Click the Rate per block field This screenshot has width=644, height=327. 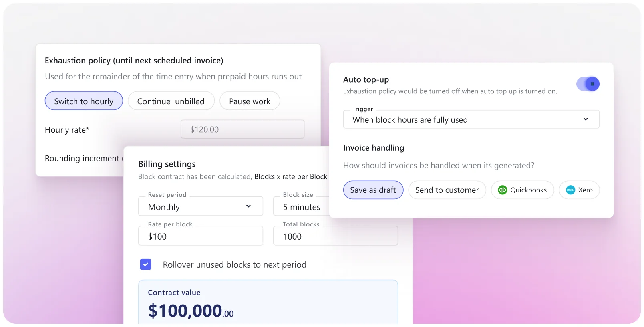(x=200, y=236)
